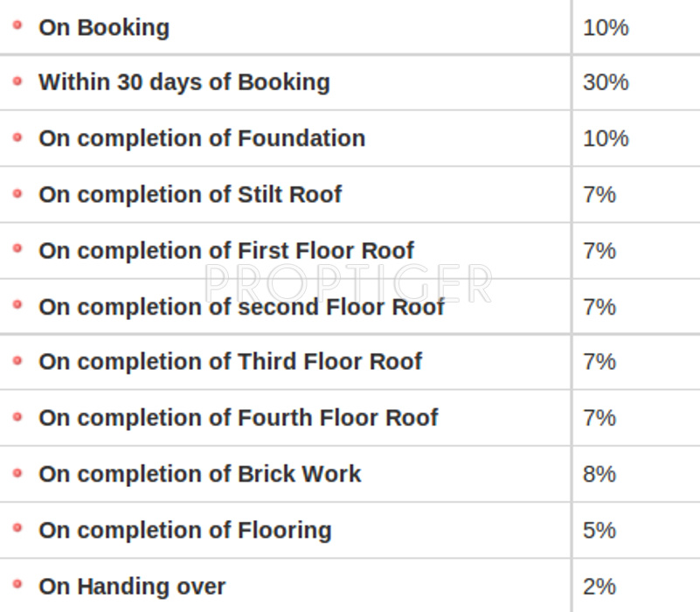Click the On Booking label
The width and height of the screenshot is (700, 612).
[104, 27]
